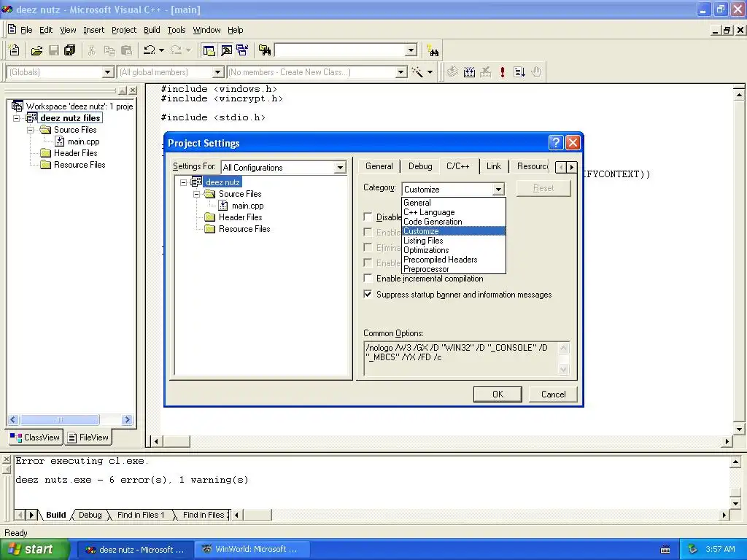
Task: Toggle the Elimina… checkbox
Action: 368,247
